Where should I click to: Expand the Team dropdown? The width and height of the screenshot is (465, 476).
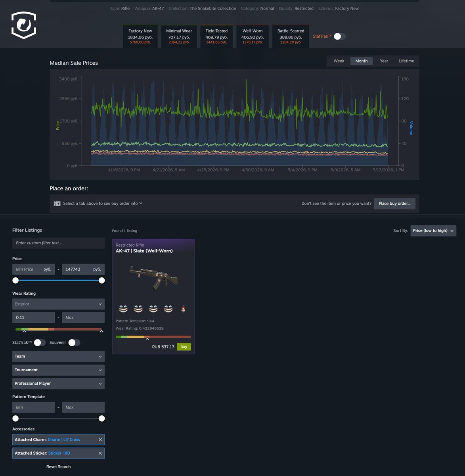(58, 356)
